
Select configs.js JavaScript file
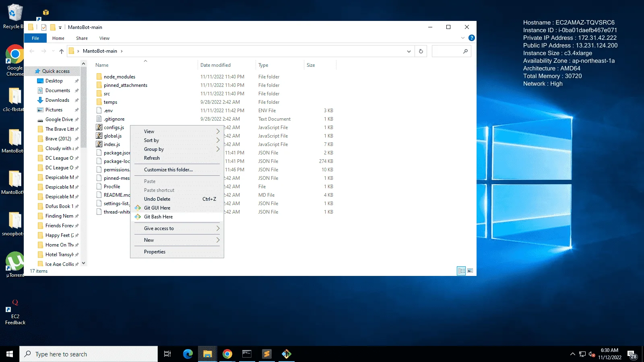pyautogui.click(x=114, y=128)
